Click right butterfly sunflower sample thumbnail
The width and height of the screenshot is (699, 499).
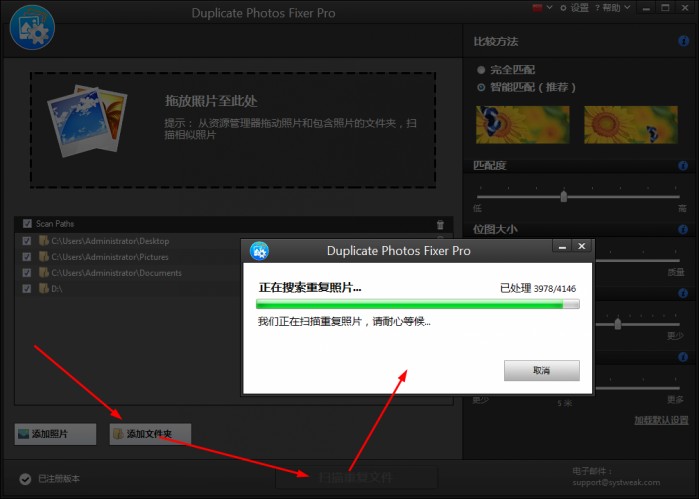point(631,124)
